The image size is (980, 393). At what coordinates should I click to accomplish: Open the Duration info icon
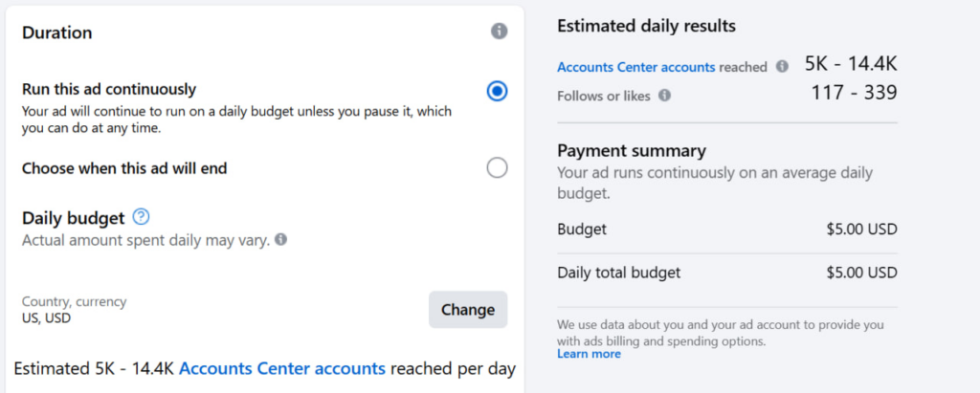coord(499,32)
